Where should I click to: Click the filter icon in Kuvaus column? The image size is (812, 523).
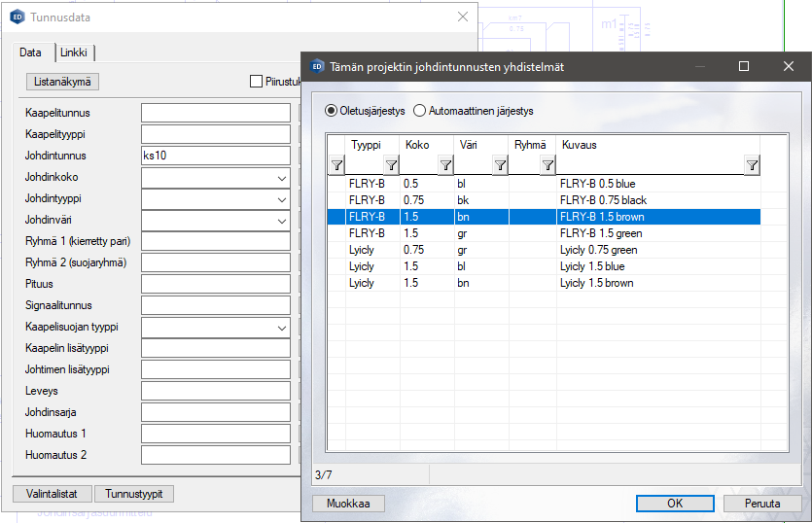pos(752,165)
